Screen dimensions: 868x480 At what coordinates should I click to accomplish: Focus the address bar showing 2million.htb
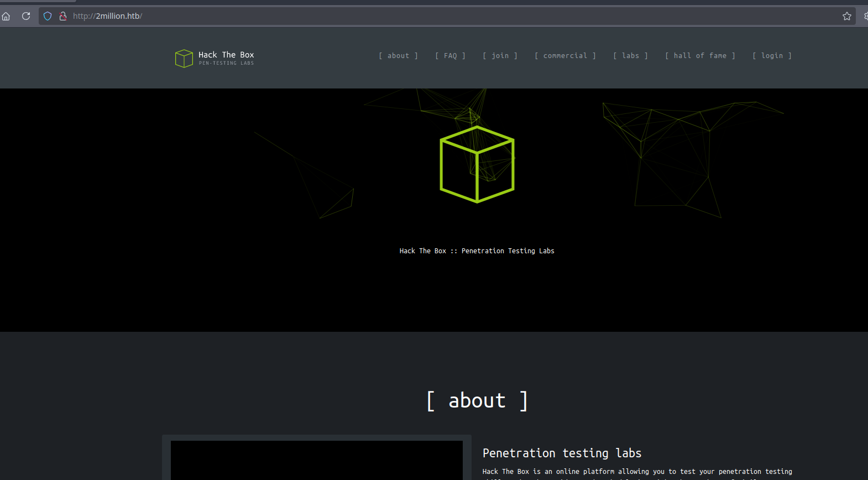click(387, 16)
